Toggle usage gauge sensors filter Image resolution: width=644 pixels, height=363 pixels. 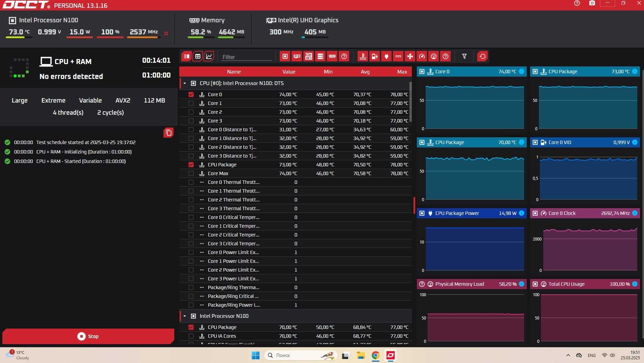point(434,56)
